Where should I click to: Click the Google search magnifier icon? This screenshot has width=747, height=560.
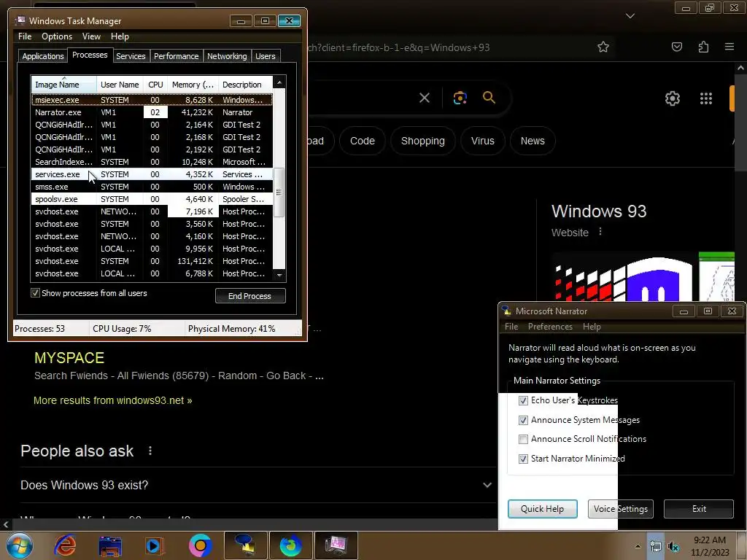(x=489, y=98)
